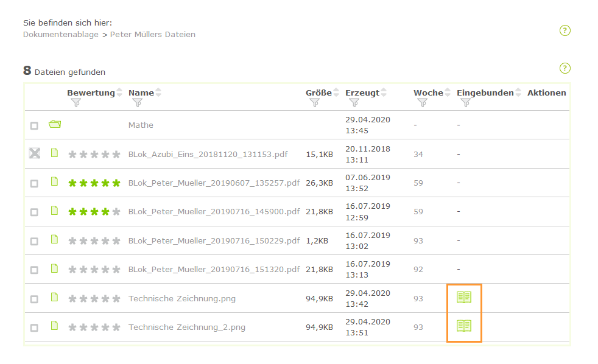The image size is (598, 364).
Task: Click the filter funnel under Bewertung
Action: 76,103
